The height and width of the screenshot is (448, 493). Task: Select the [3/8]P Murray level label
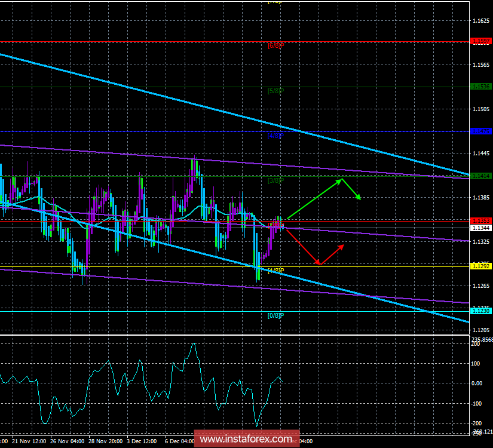[275, 180]
